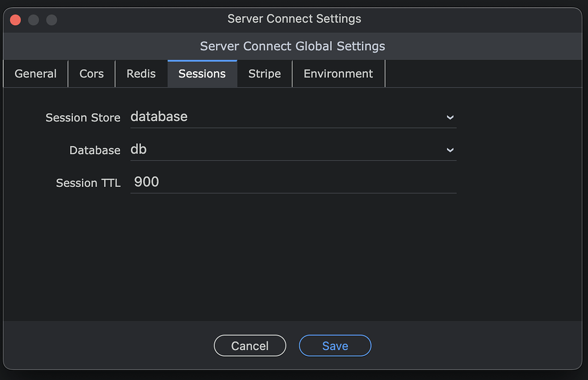This screenshot has height=380, width=588.
Task: Close the Server Connect Settings window
Action: click(15, 19)
